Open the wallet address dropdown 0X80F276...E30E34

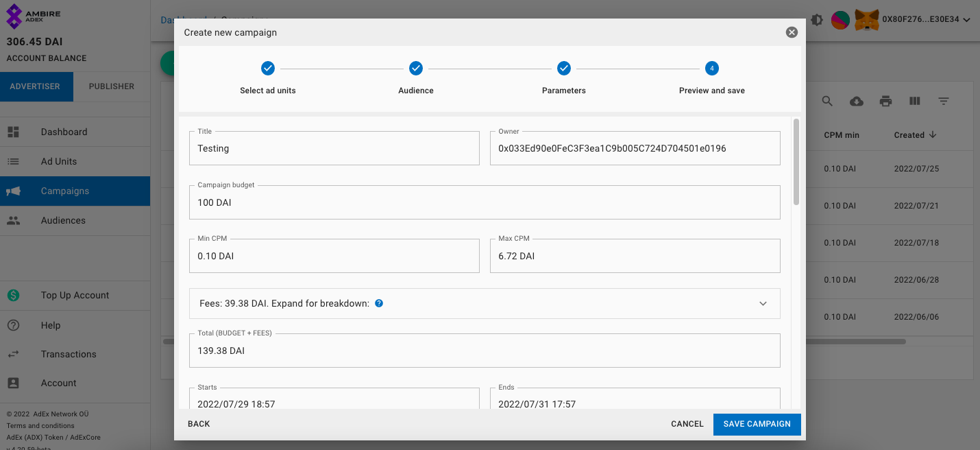click(927, 20)
